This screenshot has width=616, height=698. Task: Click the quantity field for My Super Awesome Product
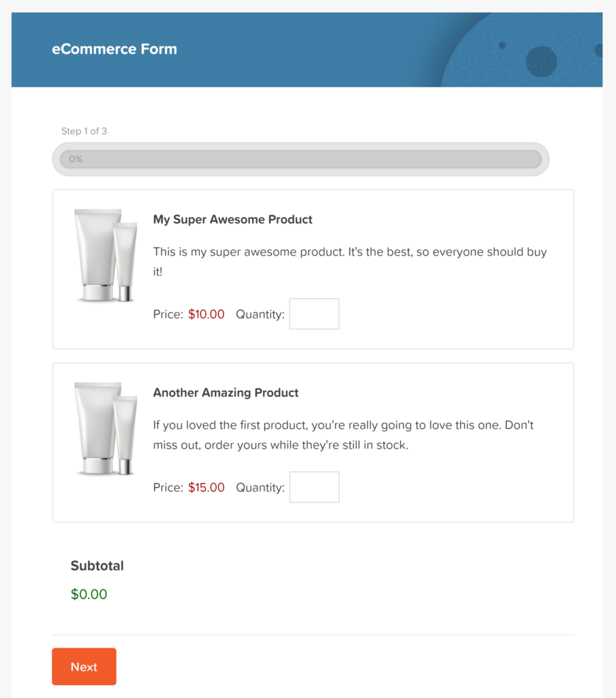(314, 314)
